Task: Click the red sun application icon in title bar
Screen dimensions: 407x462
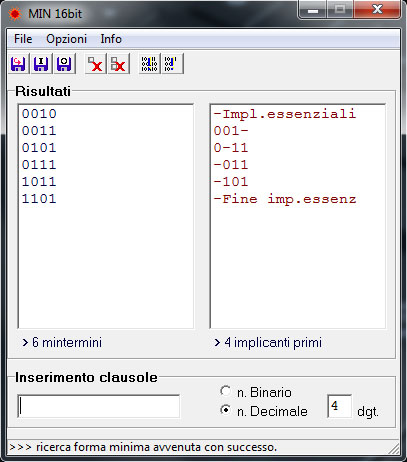Action: pos(15,14)
